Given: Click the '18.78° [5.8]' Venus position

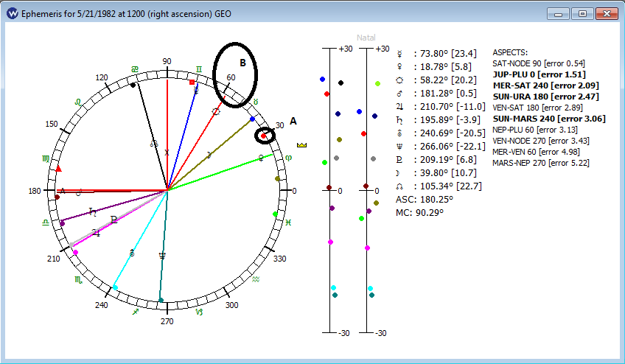Looking at the screenshot, I should point(446,67).
